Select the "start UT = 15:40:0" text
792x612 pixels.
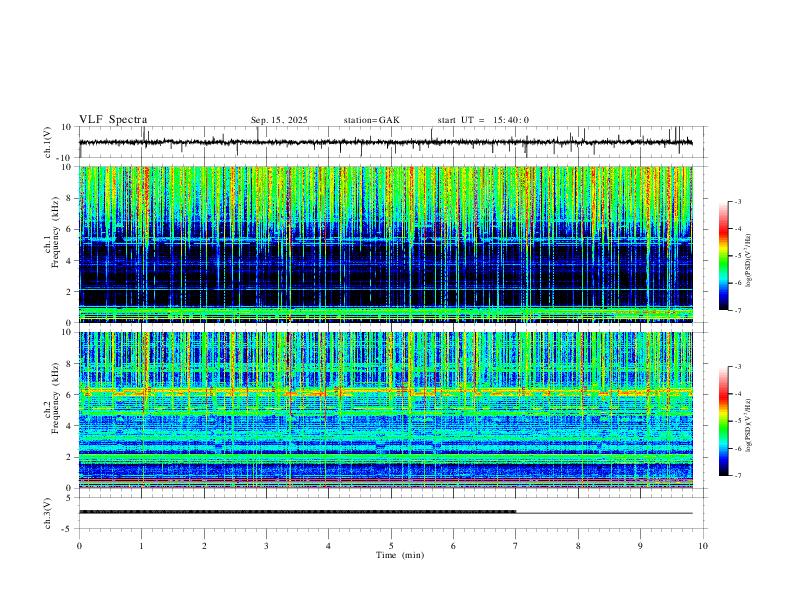tap(483, 120)
